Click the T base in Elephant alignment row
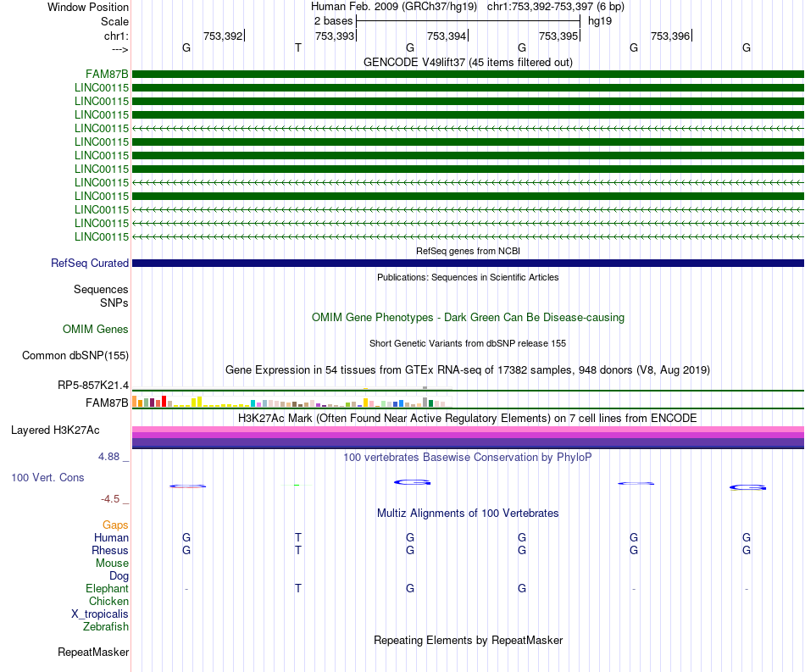 297,588
